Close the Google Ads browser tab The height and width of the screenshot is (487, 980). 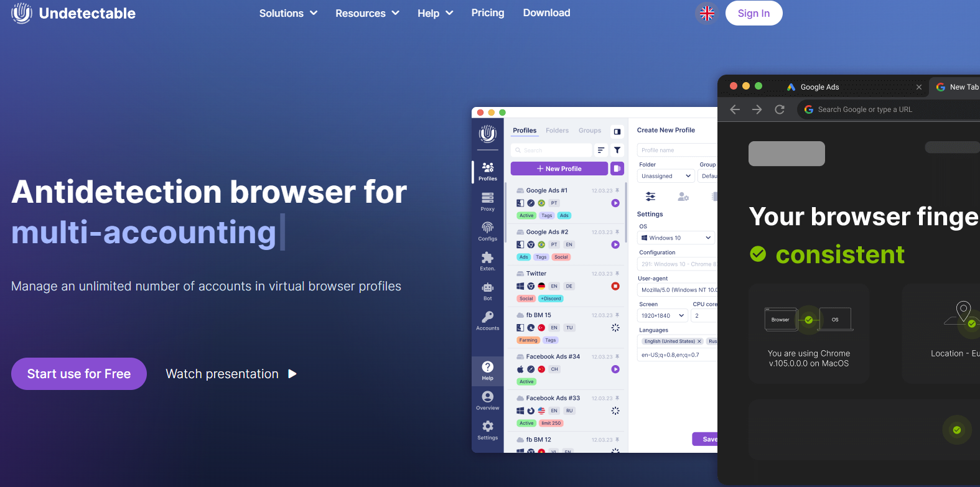pos(919,87)
